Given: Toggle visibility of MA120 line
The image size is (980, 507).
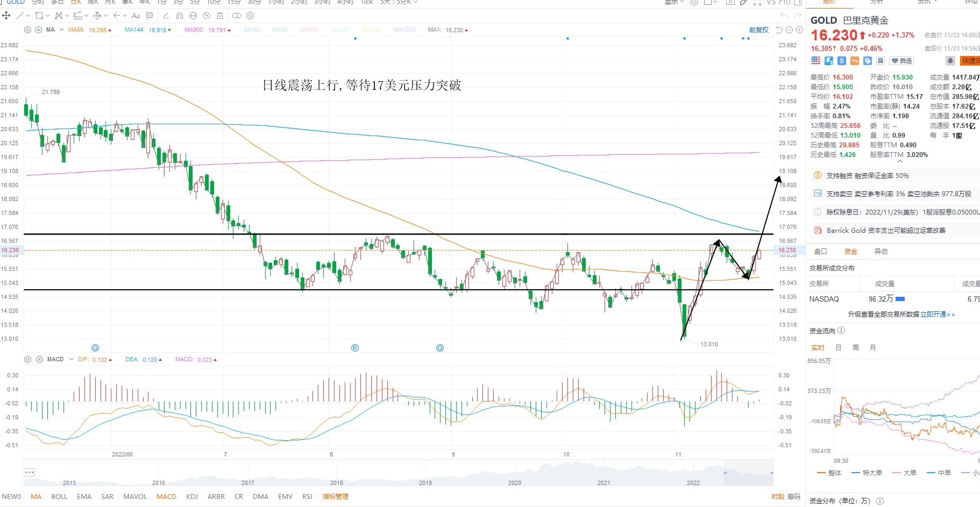Looking at the screenshot, I should [309, 30].
